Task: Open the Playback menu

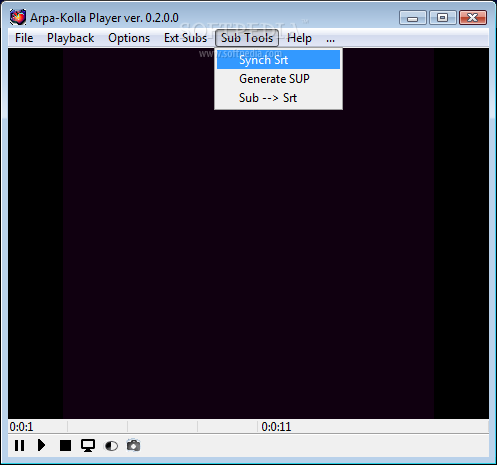Action: (x=70, y=38)
